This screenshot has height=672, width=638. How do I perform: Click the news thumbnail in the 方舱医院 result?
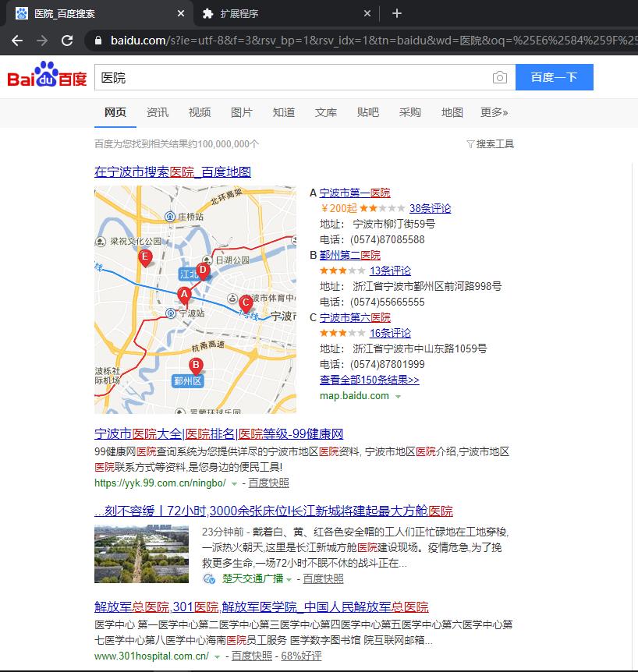[x=141, y=554]
